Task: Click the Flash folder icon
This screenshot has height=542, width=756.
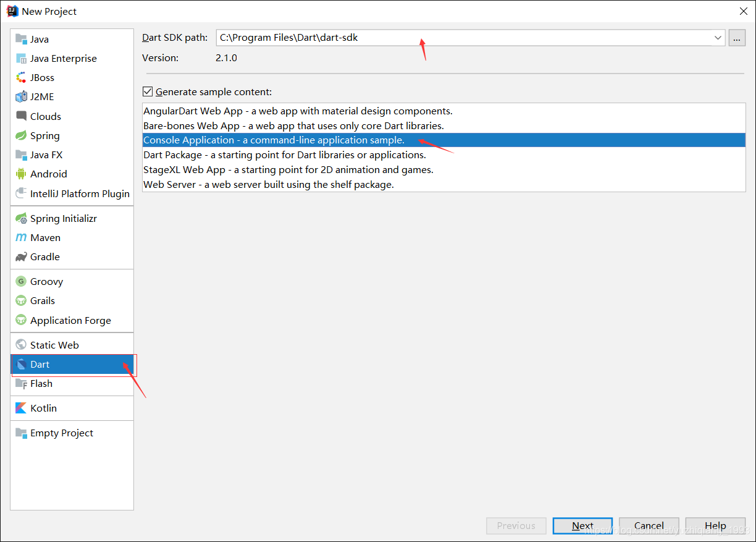Action: (x=21, y=383)
